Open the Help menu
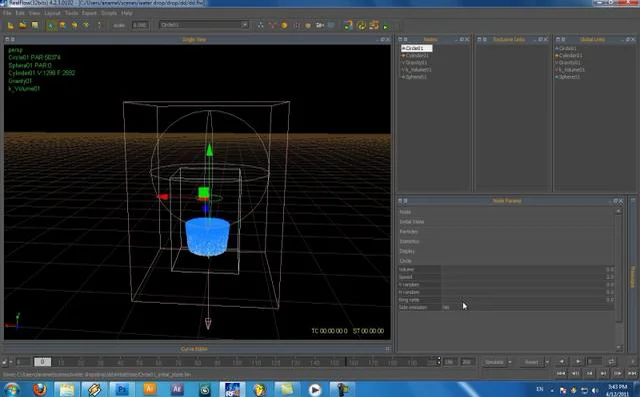Viewport: 640px width, 397px height. tap(127, 13)
